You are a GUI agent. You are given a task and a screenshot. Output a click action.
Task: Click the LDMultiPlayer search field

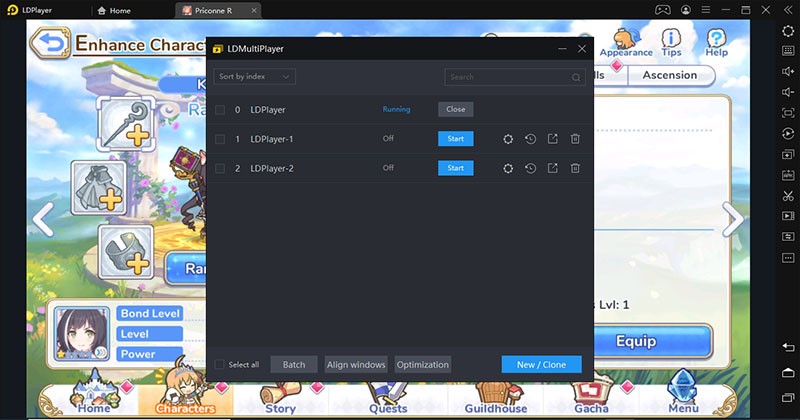click(x=515, y=77)
